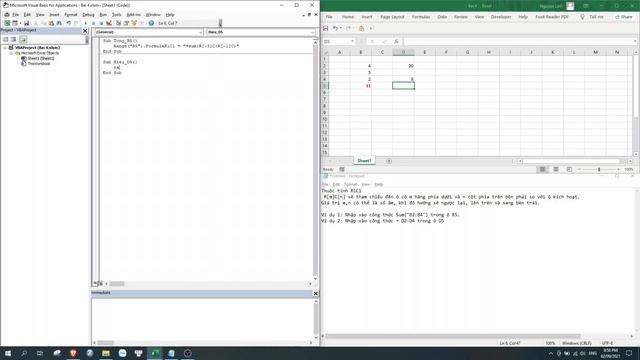Undo in Excel Quick Access toolbar

click(x=335, y=29)
